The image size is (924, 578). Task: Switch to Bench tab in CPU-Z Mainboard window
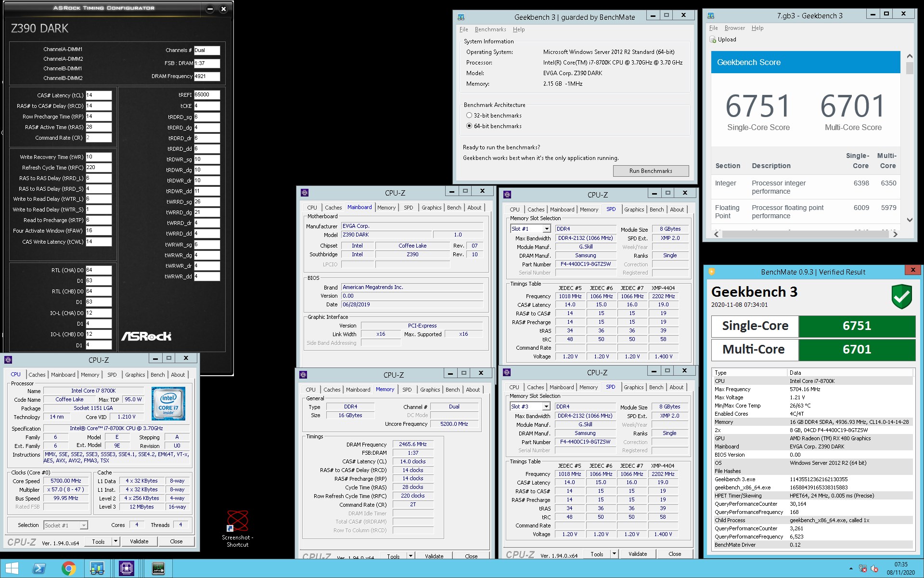tap(454, 208)
